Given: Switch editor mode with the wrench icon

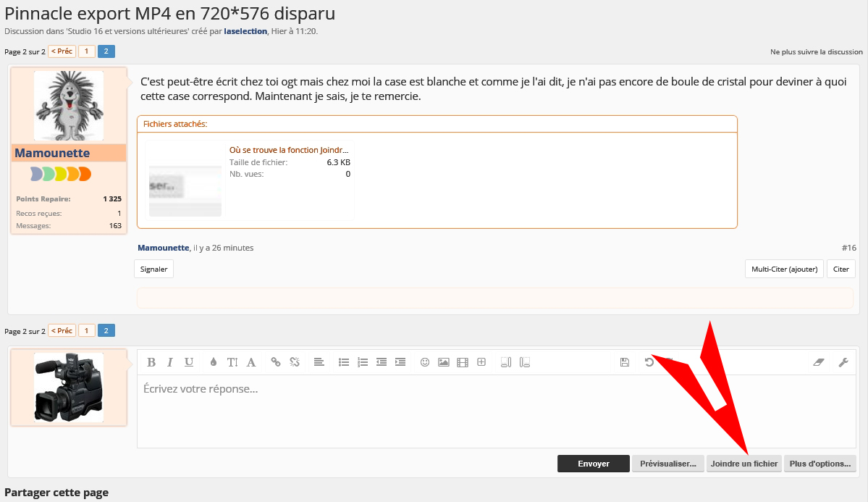Looking at the screenshot, I should pyautogui.click(x=843, y=362).
